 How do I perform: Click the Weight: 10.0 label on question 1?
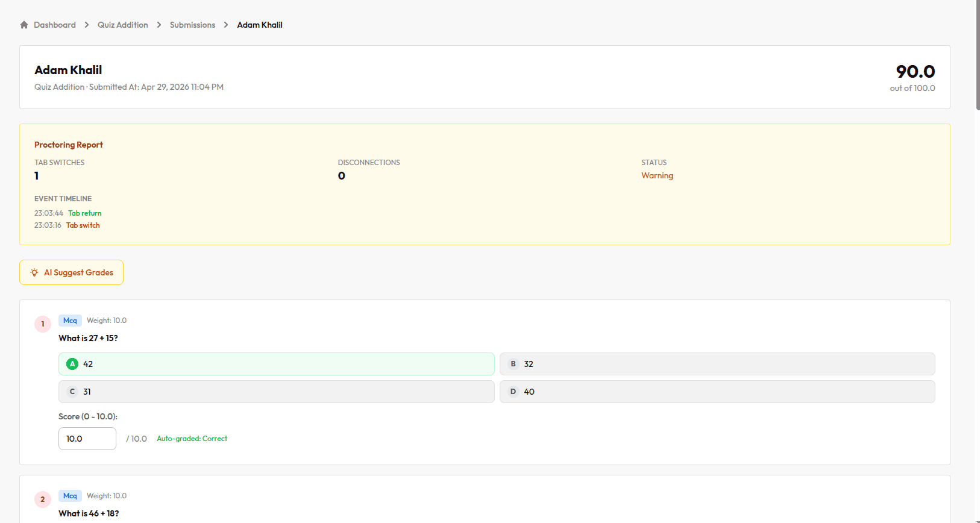[x=107, y=321]
